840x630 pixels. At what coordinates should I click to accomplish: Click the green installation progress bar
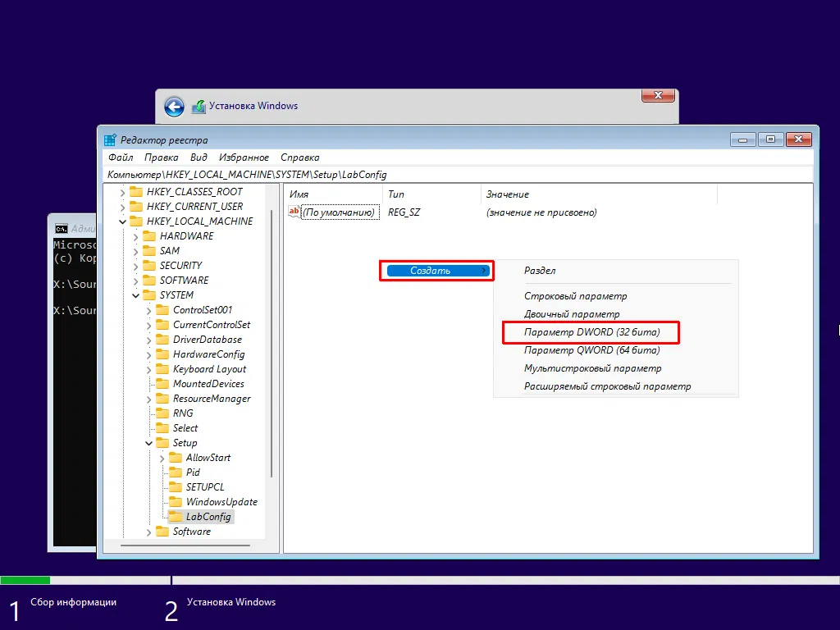pyautogui.click(x=25, y=579)
